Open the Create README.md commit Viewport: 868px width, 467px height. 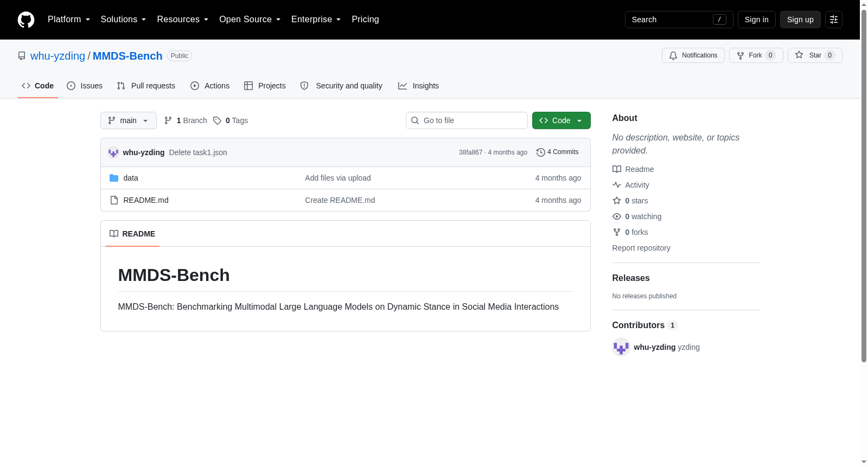point(340,200)
